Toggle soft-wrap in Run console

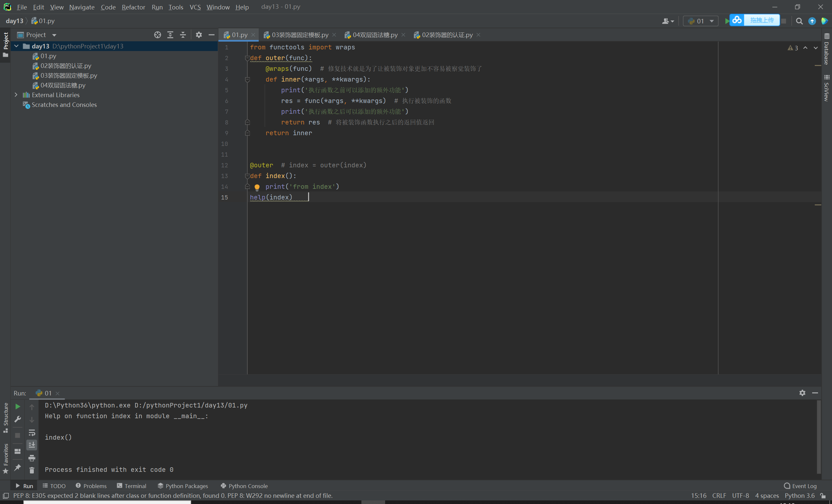tap(32, 433)
